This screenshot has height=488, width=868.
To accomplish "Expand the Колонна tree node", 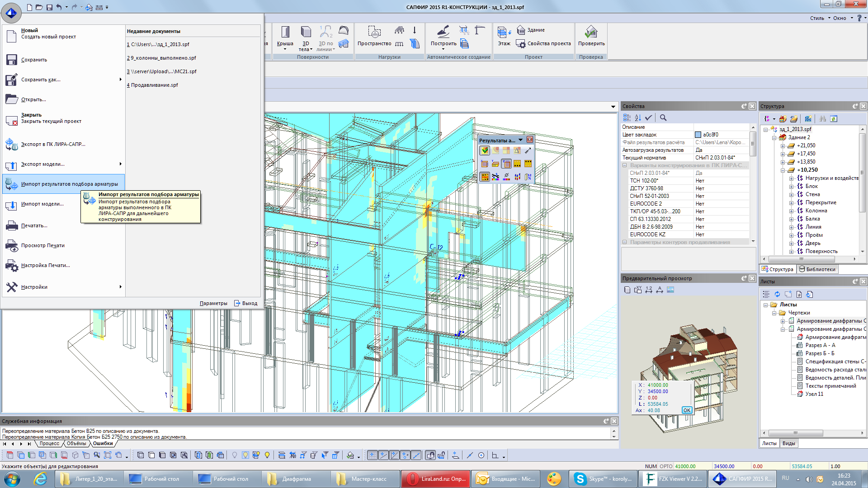I will (792, 211).
